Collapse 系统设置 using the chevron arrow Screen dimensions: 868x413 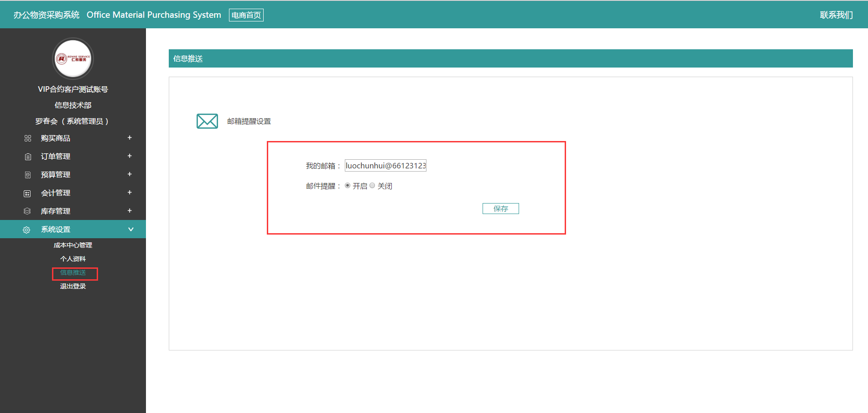point(131,229)
